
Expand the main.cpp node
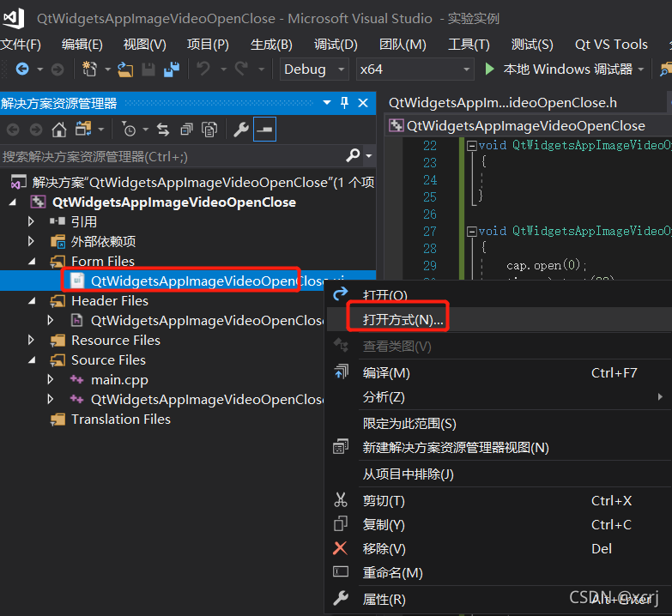[x=50, y=379]
